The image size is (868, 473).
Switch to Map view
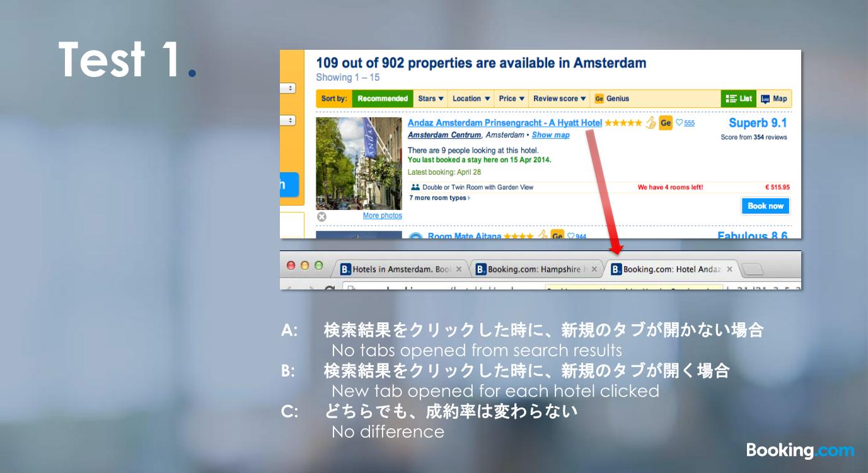774,98
